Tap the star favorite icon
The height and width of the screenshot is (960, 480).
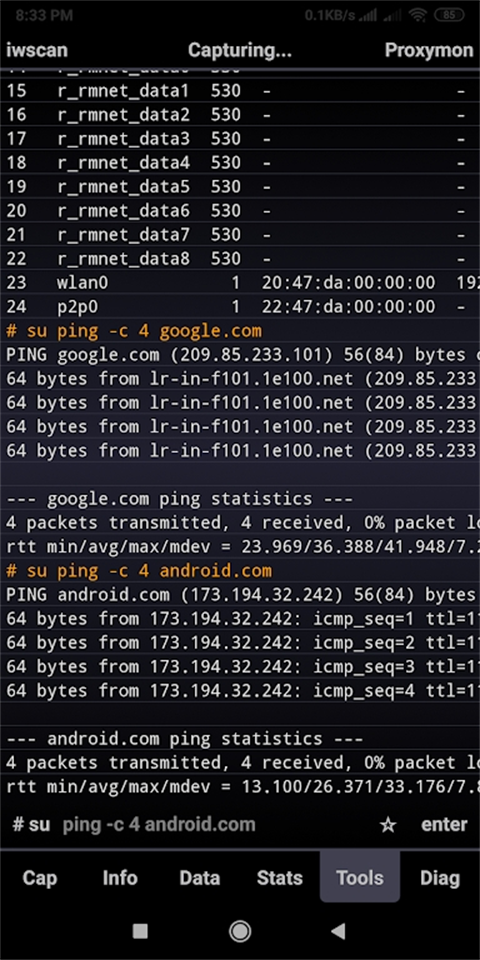click(388, 825)
